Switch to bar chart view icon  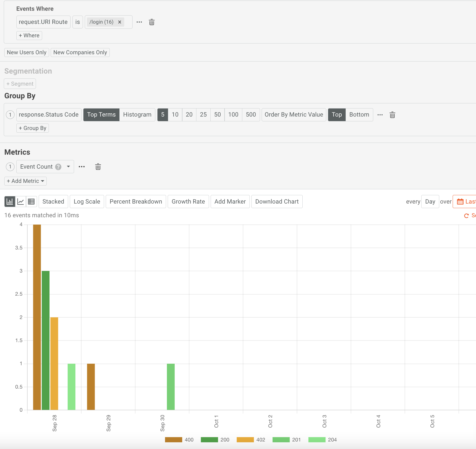[10, 201]
